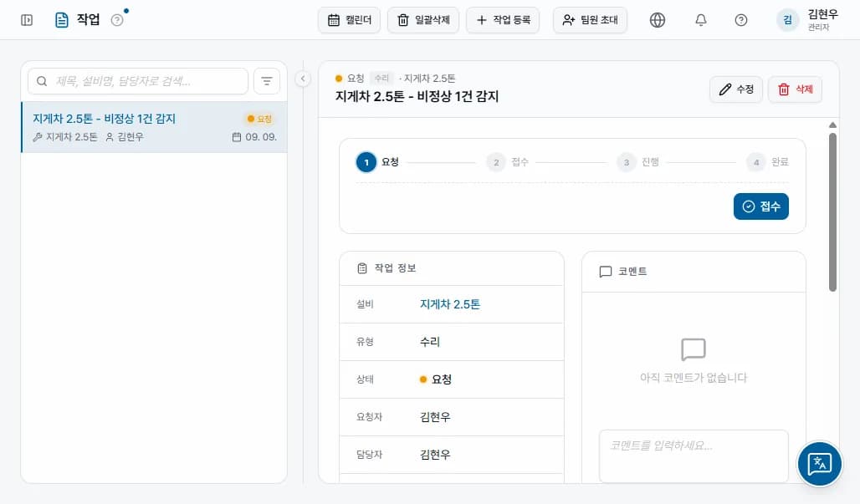Click the 작업 document icon
This screenshot has width=860, height=504.
[x=62, y=20]
